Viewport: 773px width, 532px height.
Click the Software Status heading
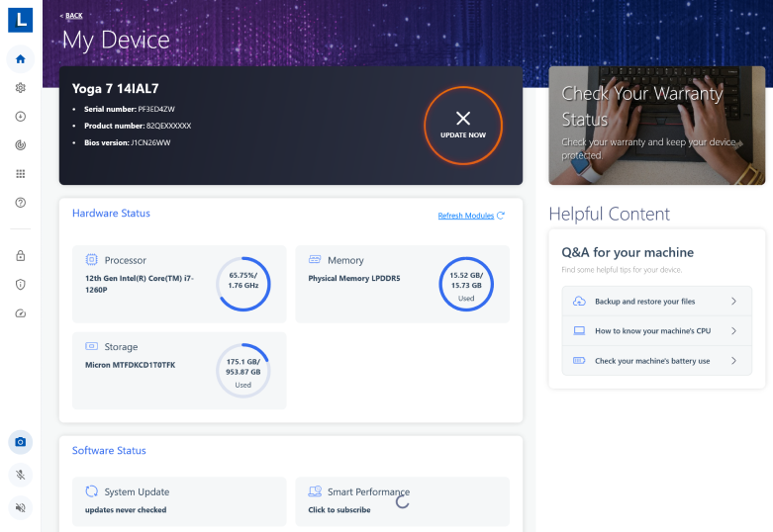click(x=109, y=450)
